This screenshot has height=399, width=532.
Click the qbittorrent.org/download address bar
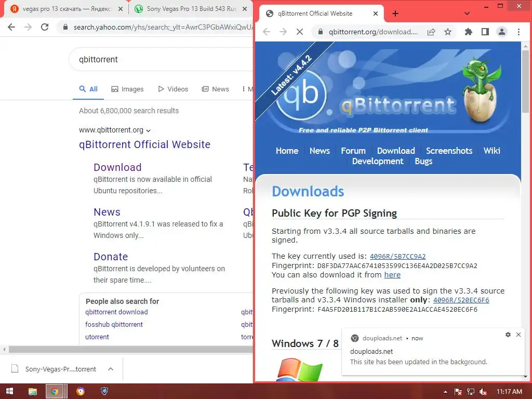[x=373, y=32]
